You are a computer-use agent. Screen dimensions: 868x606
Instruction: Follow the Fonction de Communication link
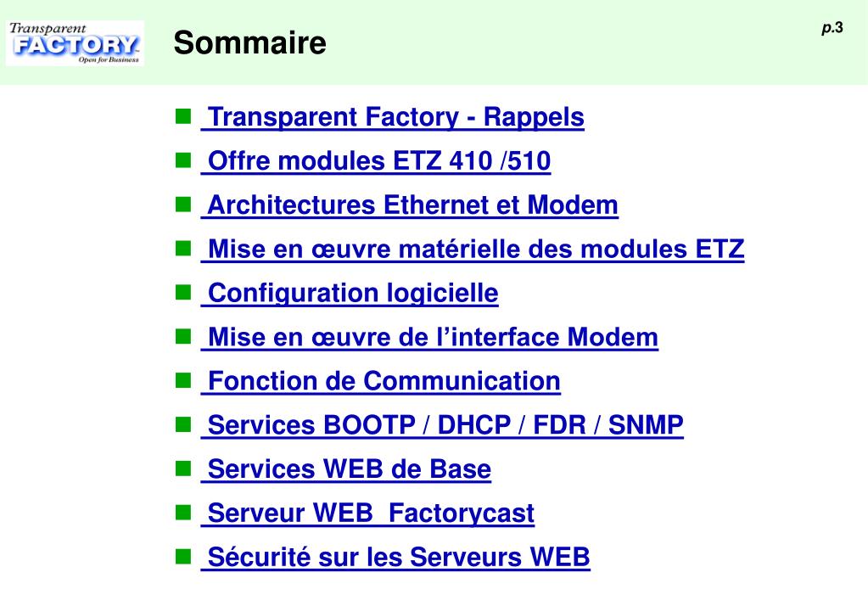381,381
